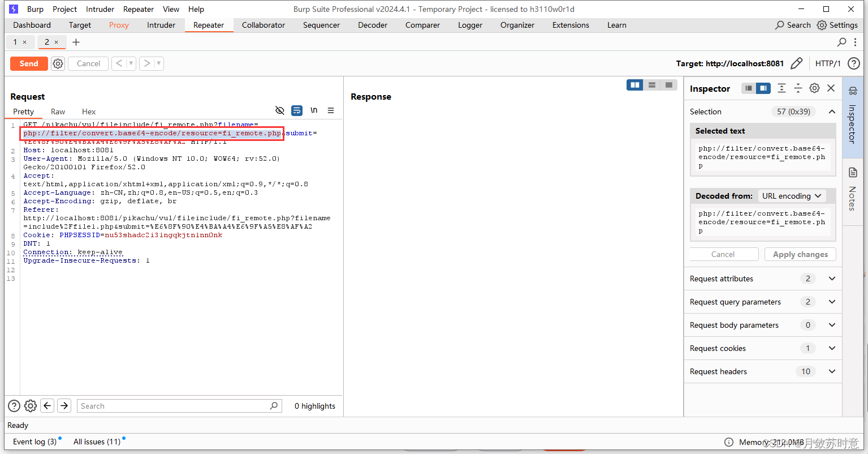Dock Inspector layout left option
Image resolution: width=868 pixels, height=454 pixels.
(749, 88)
